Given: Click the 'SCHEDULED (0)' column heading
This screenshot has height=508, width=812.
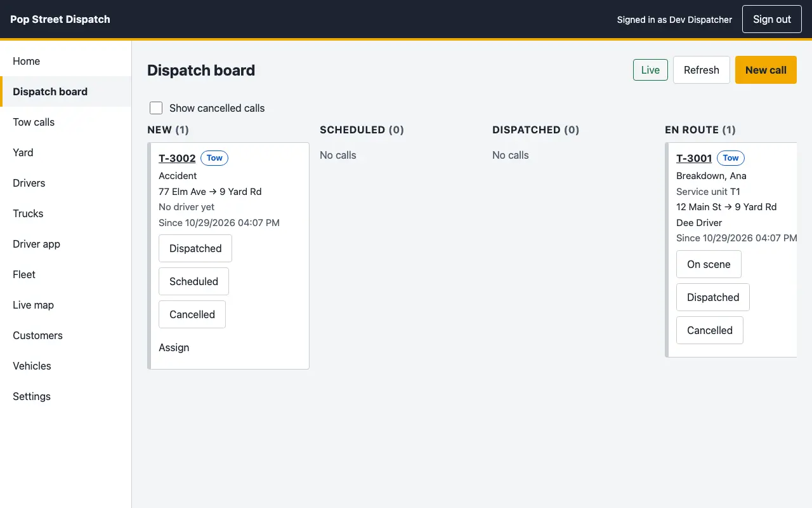Looking at the screenshot, I should [x=362, y=130].
